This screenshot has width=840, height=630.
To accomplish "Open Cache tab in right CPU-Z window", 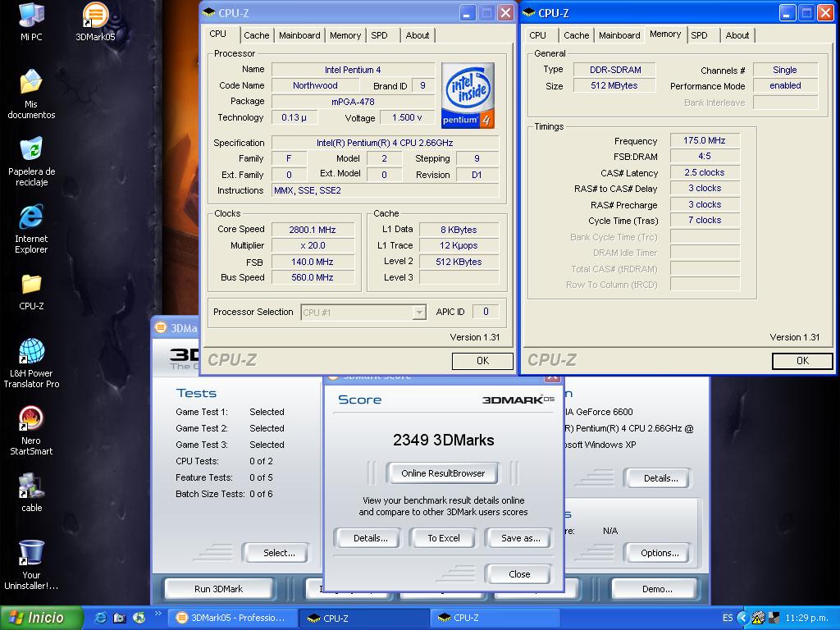I will (576, 35).
